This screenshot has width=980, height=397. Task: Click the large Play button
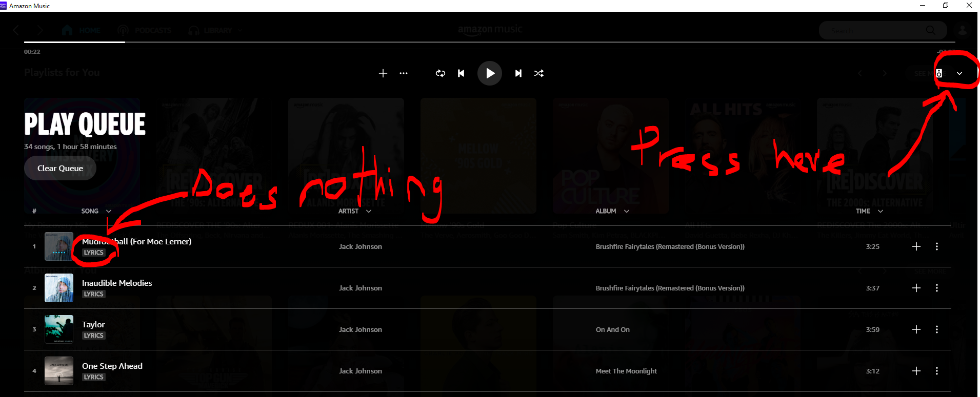click(x=490, y=73)
